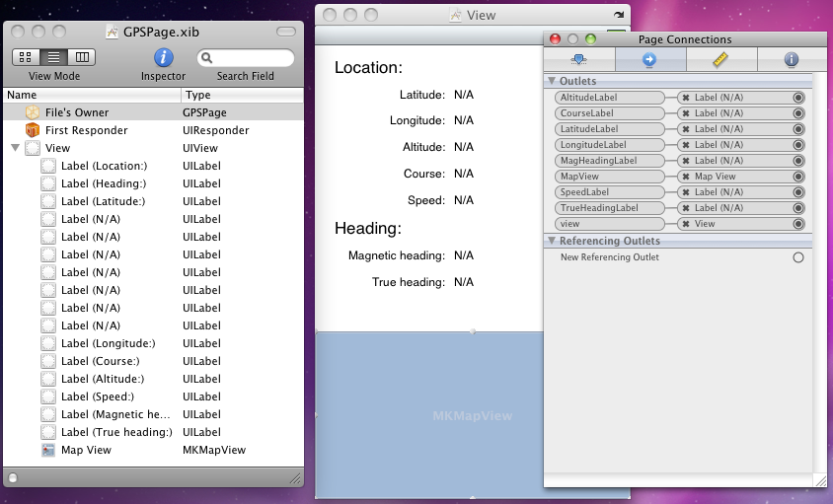Select First Responder orange cube icon
This screenshot has width=833, height=504.
[x=33, y=130]
